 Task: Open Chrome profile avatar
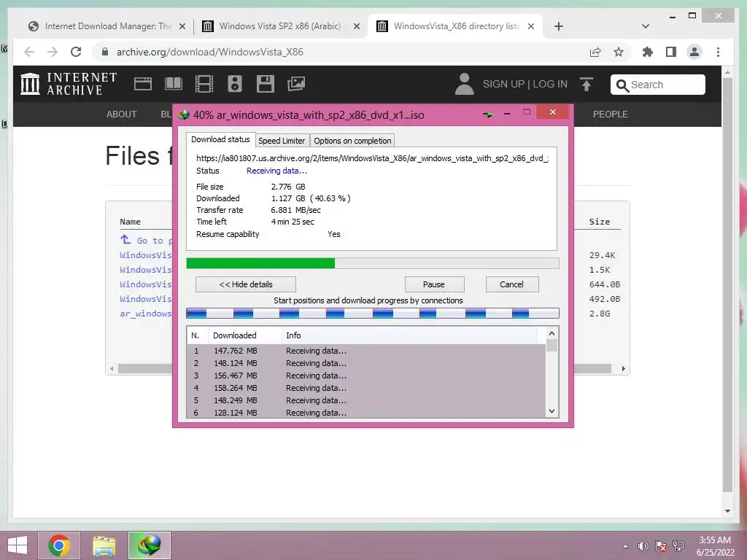pyautogui.click(x=694, y=52)
